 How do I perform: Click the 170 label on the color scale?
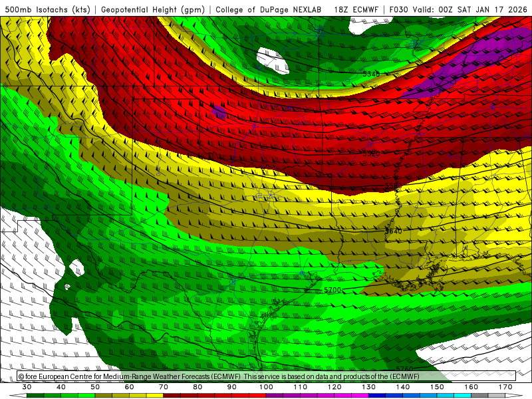505,387
